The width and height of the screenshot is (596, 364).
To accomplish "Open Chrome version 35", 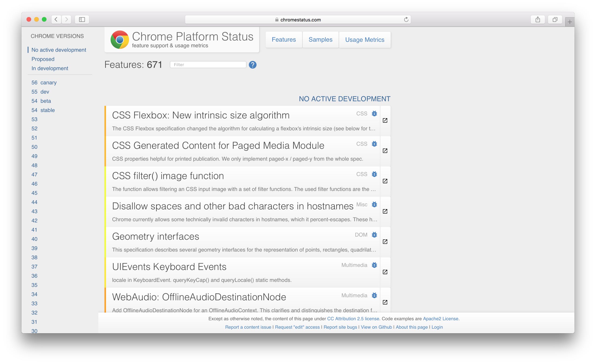I will pos(34,285).
